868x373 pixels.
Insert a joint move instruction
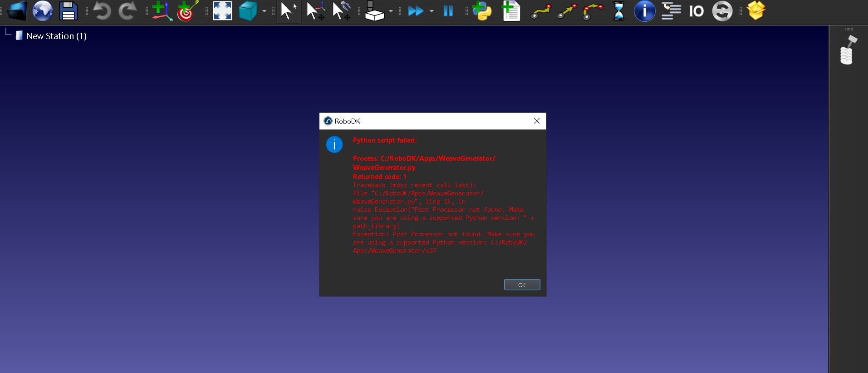pos(541,12)
